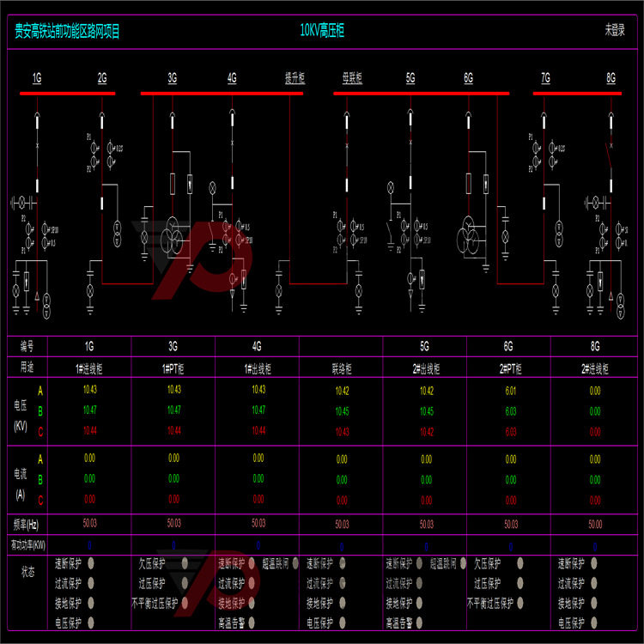Click 6G phase B voltage value in green
The height and width of the screenshot is (644, 644).
pos(511,411)
